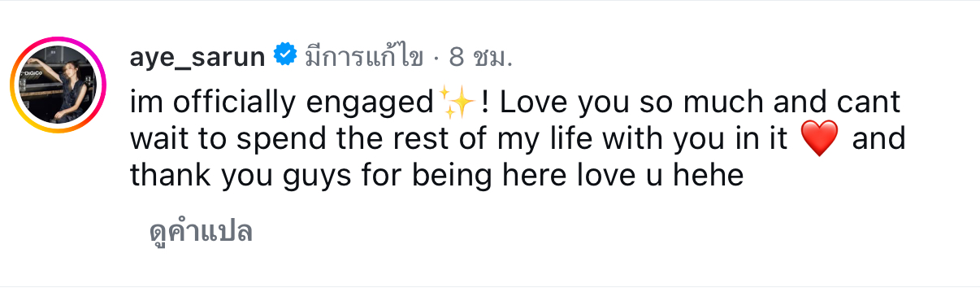
Task: Open aye_sarun's profile picture story
Action: (58, 84)
